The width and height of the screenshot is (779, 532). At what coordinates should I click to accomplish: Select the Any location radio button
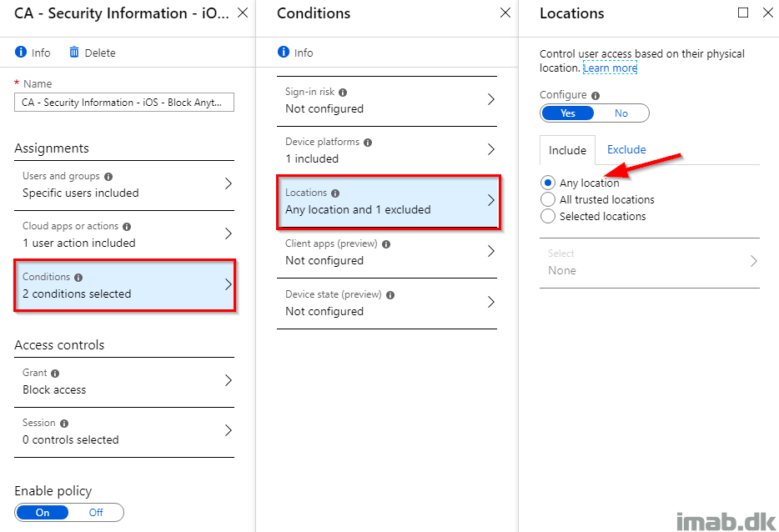coord(547,183)
